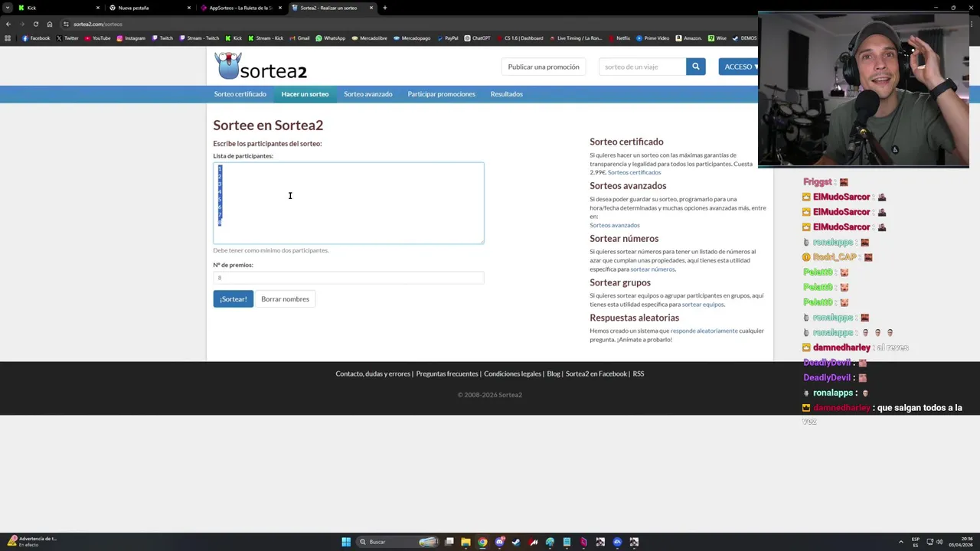This screenshot has height=551, width=980.
Task: Click the Sortea2 logo
Action: click(260, 67)
